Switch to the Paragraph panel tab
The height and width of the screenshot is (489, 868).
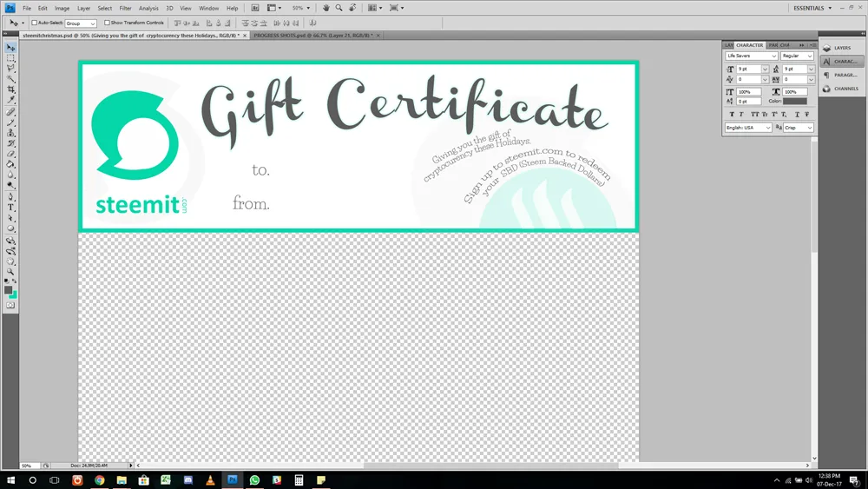tap(773, 45)
